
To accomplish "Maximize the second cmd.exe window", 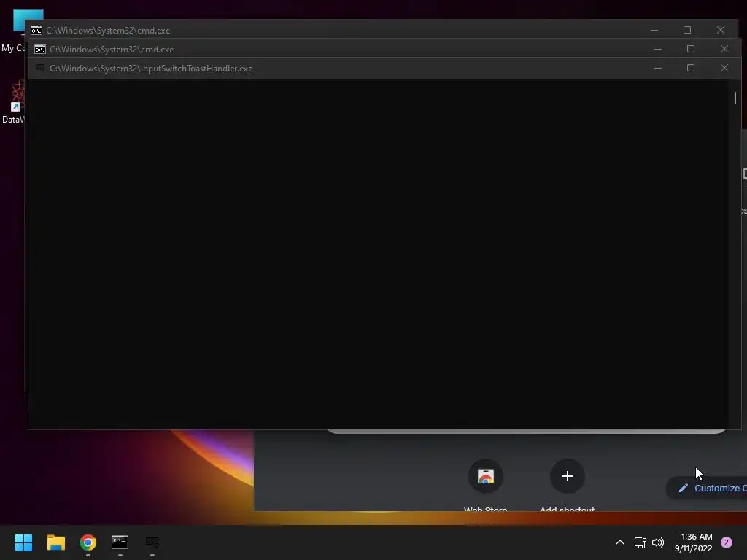I will [691, 49].
